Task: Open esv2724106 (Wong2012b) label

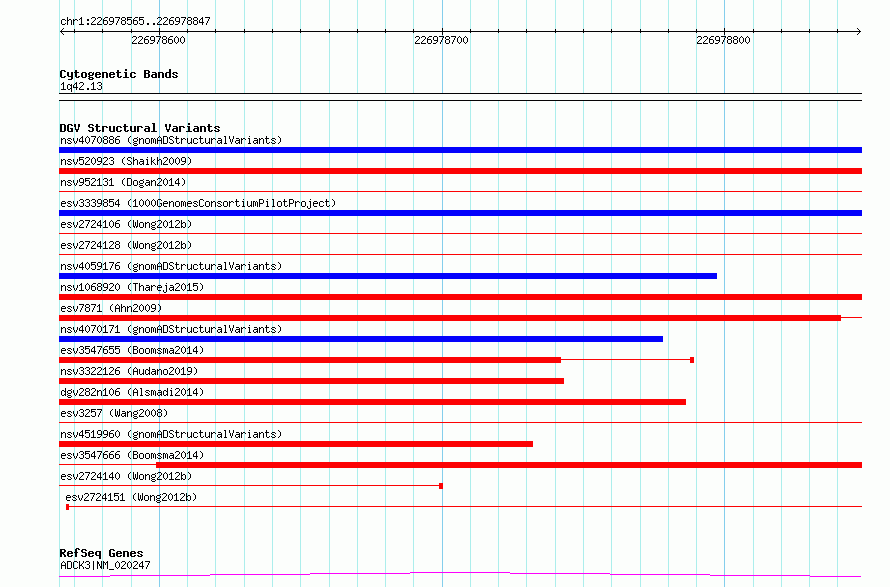Action: click(x=126, y=224)
